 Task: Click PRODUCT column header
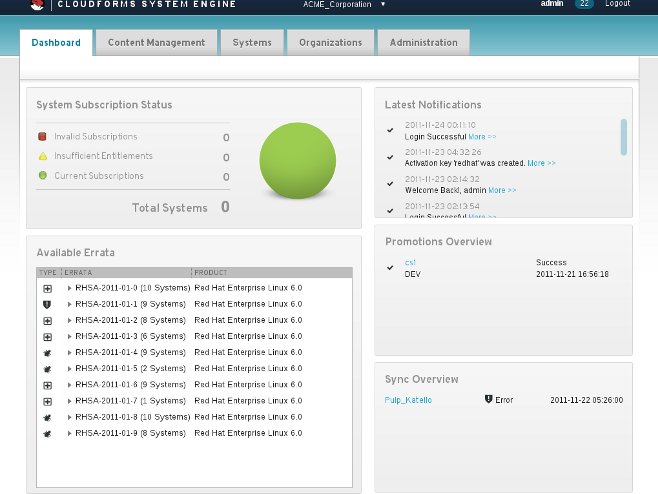click(211, 272)
